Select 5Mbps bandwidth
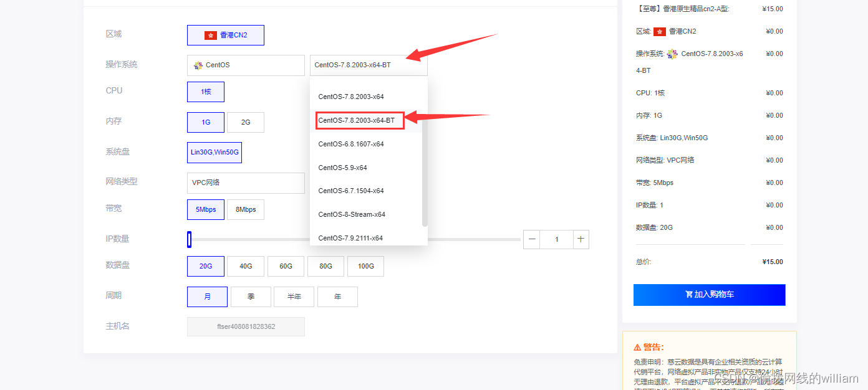 click(206, 209)
